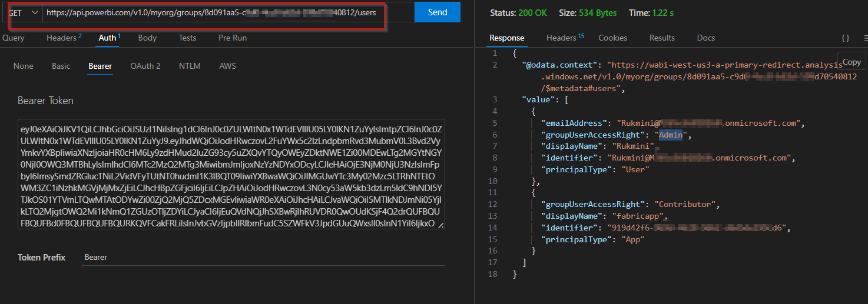The image size is (868, 304).
Task: Open the GET method dropdown
Action: [25, 12]
